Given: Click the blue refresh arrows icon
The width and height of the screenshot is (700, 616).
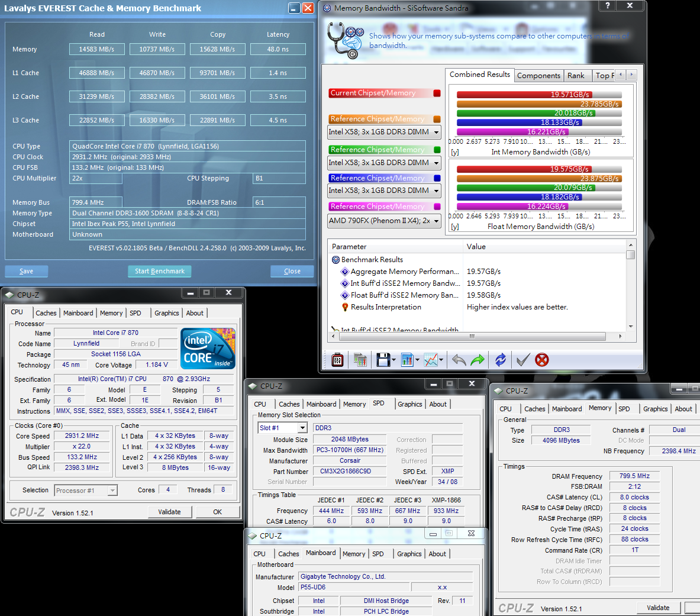Looking at the screenshot, I should click(501, 360).
